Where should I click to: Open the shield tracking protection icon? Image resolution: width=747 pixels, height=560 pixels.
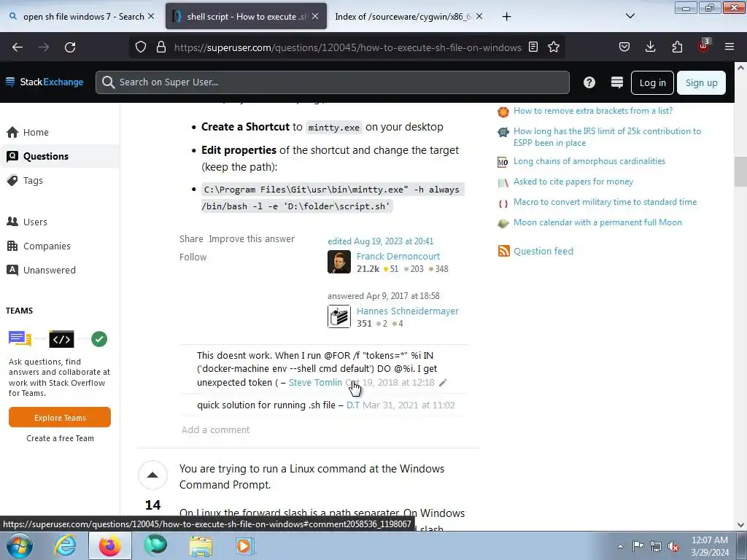pos(141,47)
